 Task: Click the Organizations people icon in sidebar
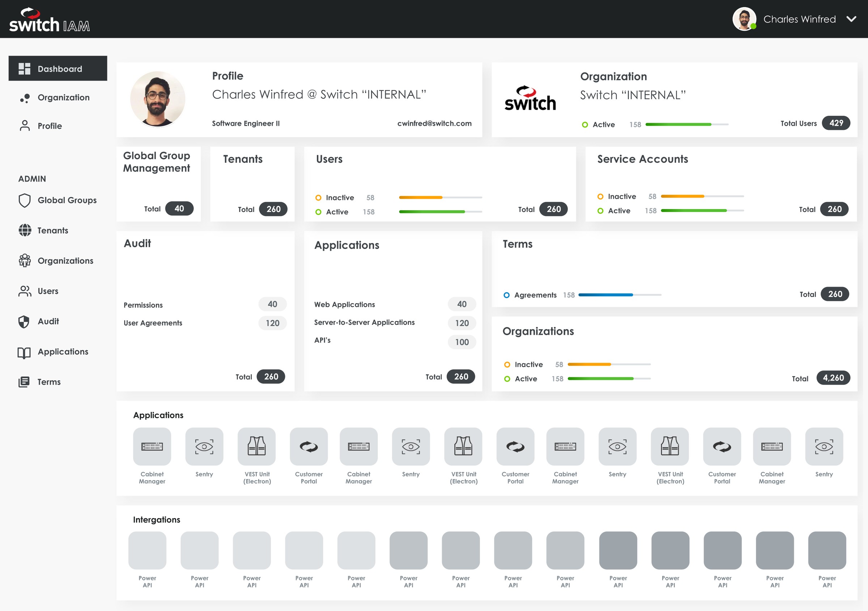click(25, 260)
